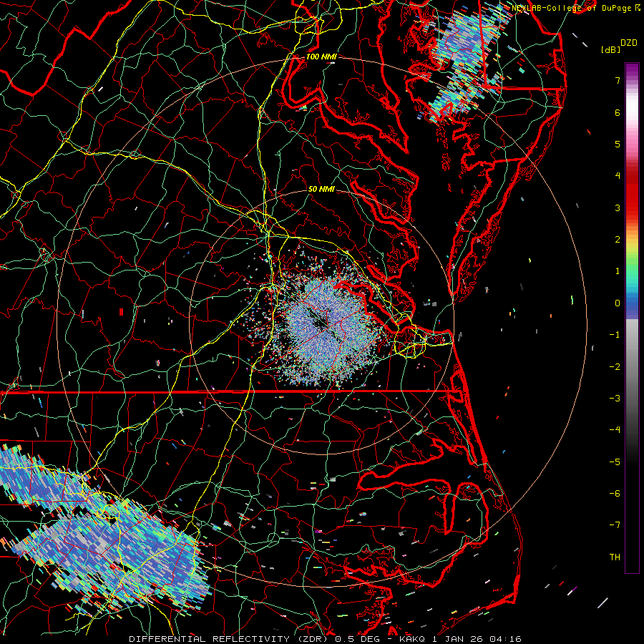Click the '1 JAN 26 04:16' timestamp
Viewport: 644px width, 644px height.
[x=477, y=639]
